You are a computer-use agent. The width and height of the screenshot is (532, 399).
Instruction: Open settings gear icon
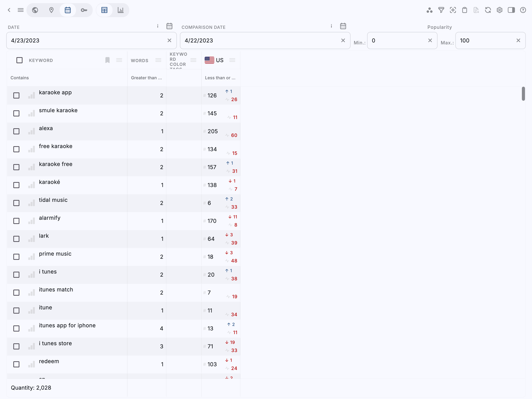click(x=499, y=10)
